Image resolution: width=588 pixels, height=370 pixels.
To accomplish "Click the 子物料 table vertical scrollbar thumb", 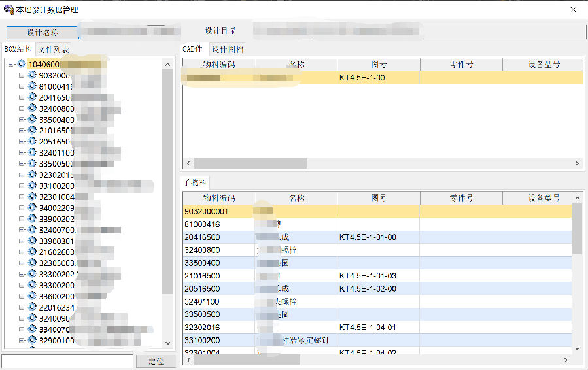I will click(x=577, y=229).
